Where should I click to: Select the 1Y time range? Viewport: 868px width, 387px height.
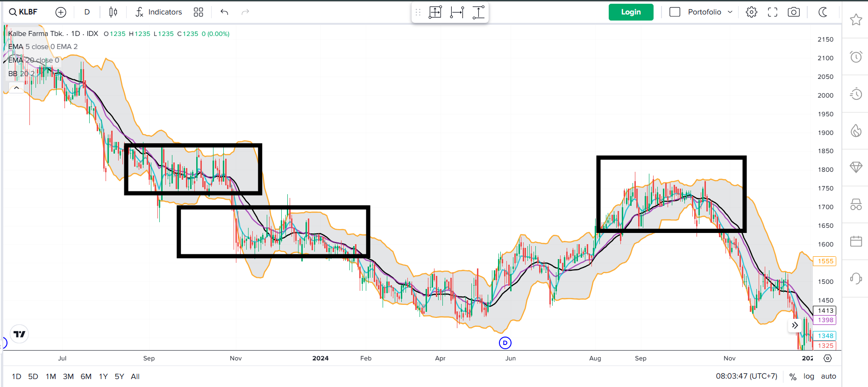[x=103, y=376]
